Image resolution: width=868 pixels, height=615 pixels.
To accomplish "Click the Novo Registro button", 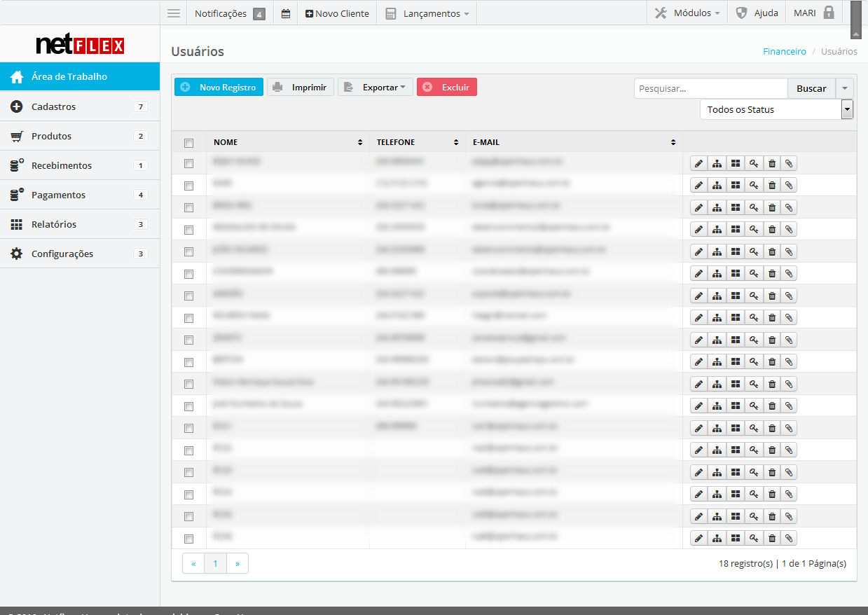I will coord(219,87).
